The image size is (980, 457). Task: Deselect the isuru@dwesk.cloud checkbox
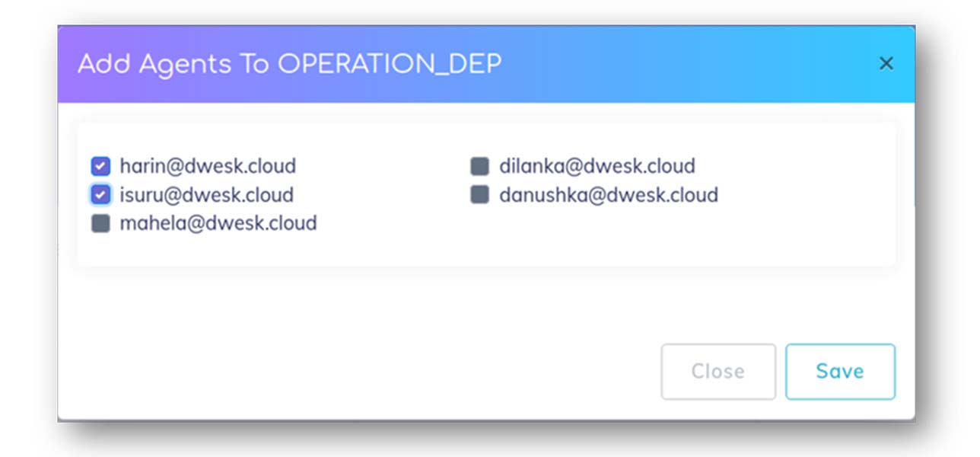tap(100, 195)
